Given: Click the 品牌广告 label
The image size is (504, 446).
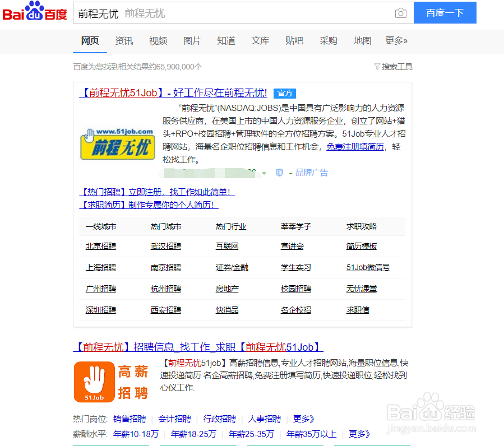Looking at the screenshot, I should point(312,173).
